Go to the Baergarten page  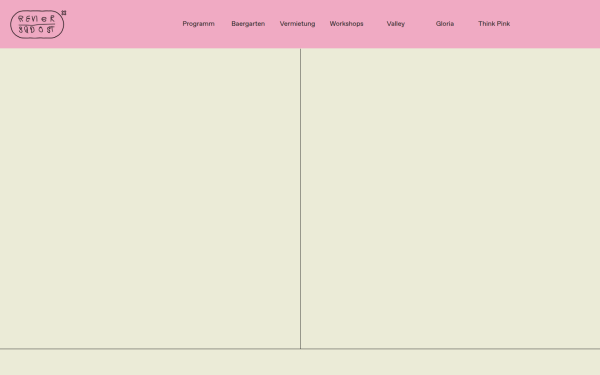tap(248, 24)
